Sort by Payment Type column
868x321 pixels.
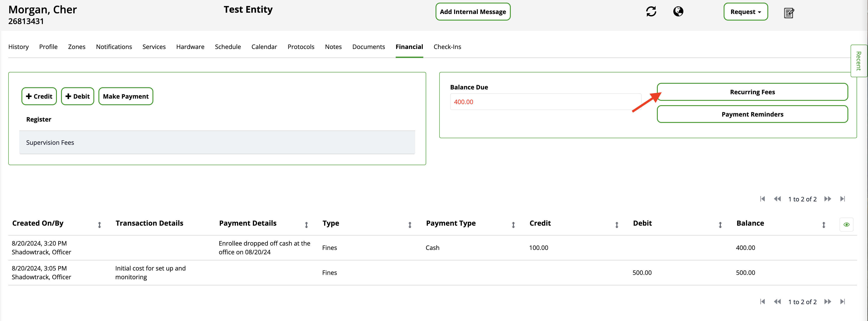[513, 225]
